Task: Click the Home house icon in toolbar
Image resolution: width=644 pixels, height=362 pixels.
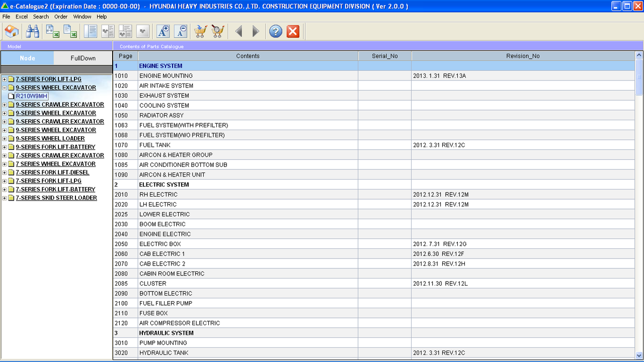Action: 11,32
